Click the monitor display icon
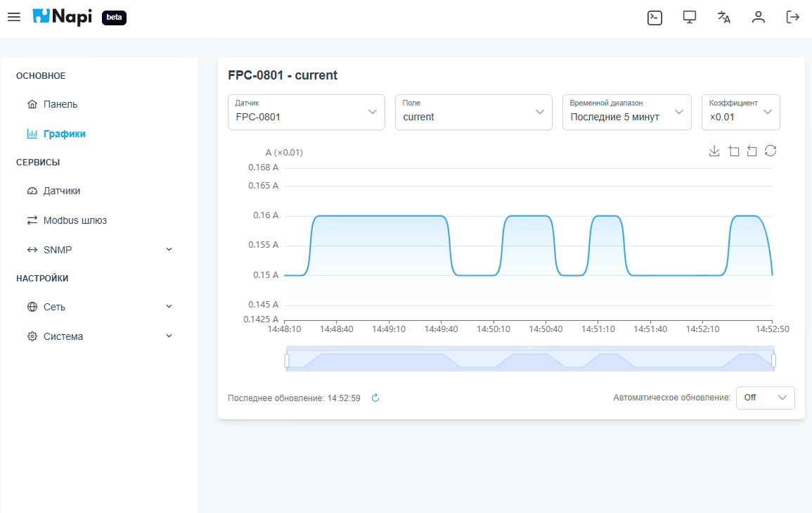Screen dimensions: 812x513 [690, 18]
